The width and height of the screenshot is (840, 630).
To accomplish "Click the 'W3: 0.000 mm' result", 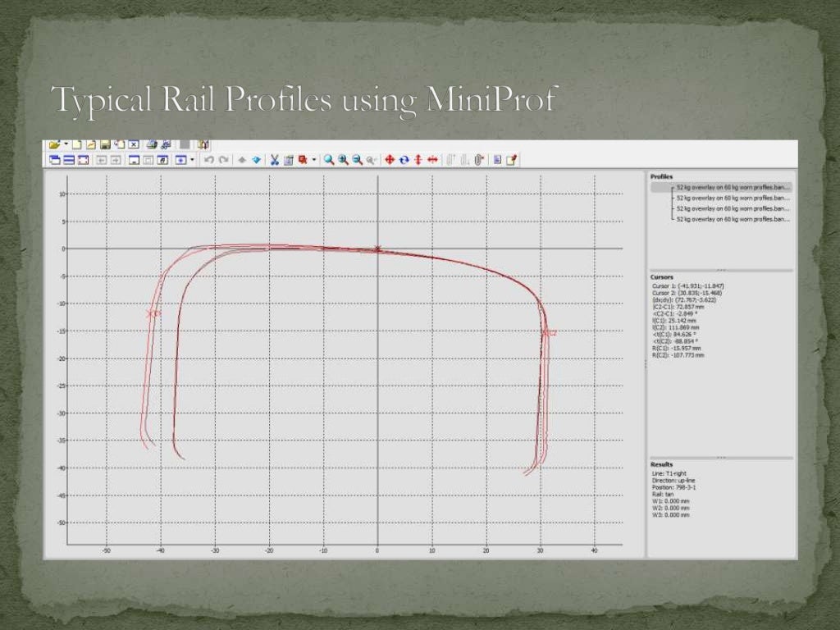I will (671, 515).
